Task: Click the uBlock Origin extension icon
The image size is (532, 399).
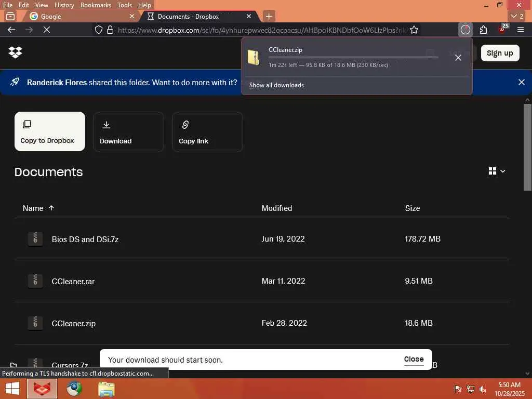Action: click(x=502, y=29)
